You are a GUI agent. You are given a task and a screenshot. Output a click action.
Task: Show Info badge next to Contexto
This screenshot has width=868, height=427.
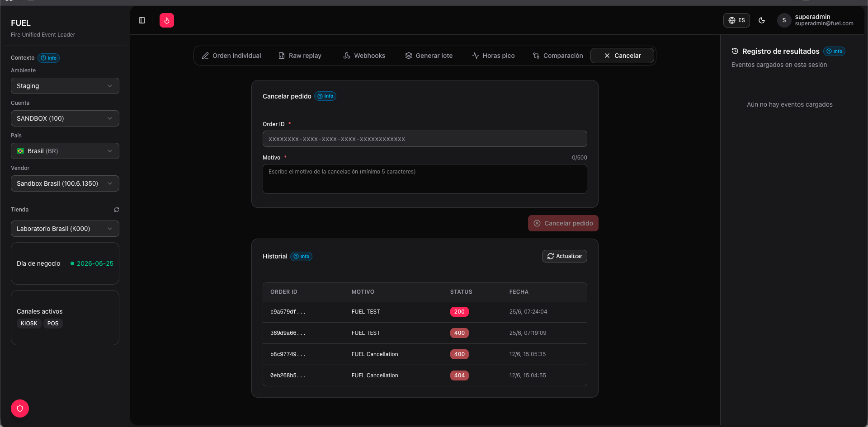[49, 58]
